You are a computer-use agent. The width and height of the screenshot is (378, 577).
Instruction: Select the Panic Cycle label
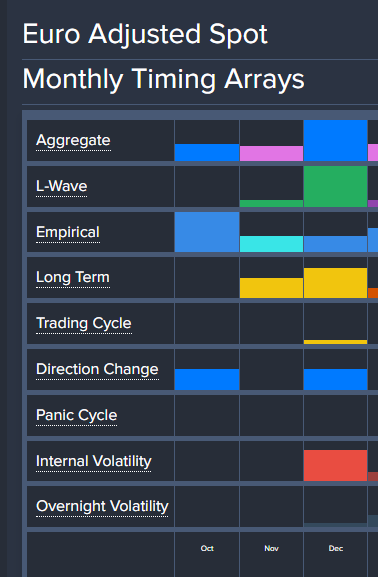click(x=77, y=415)
